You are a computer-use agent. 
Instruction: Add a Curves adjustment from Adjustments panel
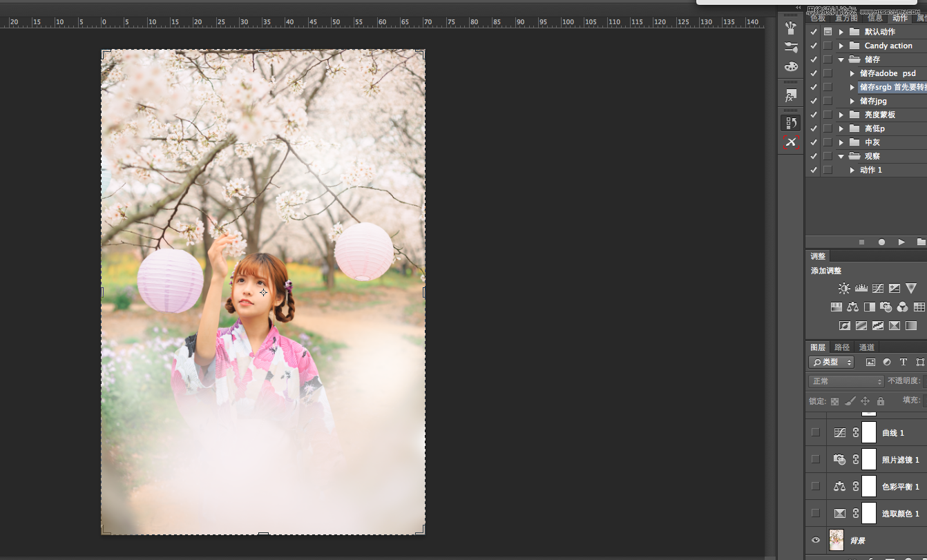tap(878, 289)
